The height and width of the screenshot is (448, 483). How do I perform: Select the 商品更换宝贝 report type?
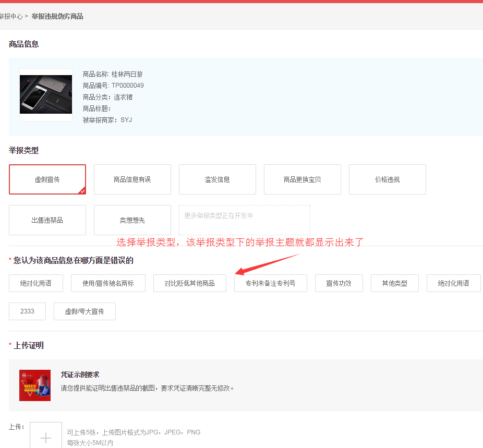pos(303,179)
